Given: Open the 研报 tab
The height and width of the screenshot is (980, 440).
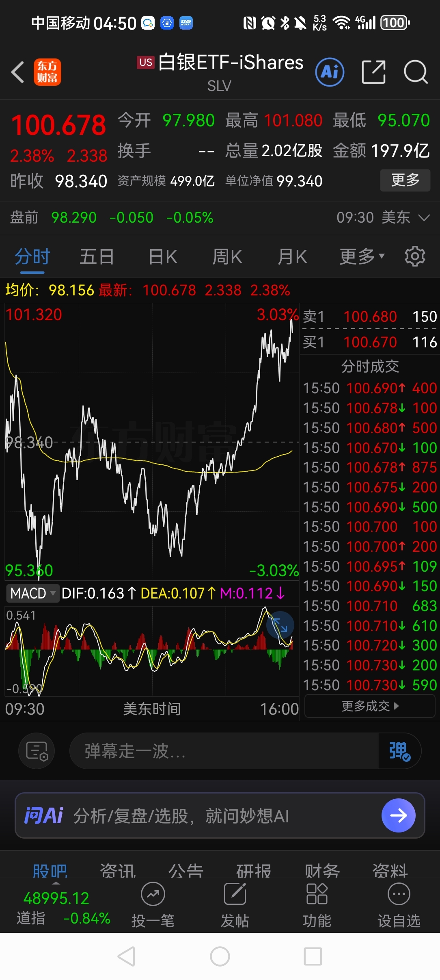Looking at the screenshot, I should click(x=254, y=870).
